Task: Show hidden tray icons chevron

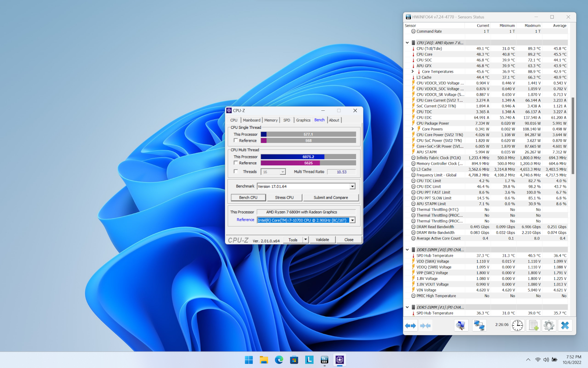Action: coord(528,360)
